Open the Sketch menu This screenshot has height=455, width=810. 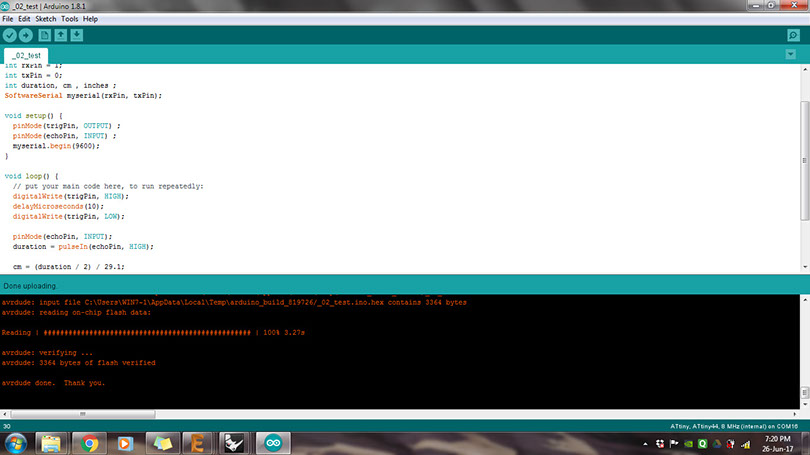tap(45, 19)
